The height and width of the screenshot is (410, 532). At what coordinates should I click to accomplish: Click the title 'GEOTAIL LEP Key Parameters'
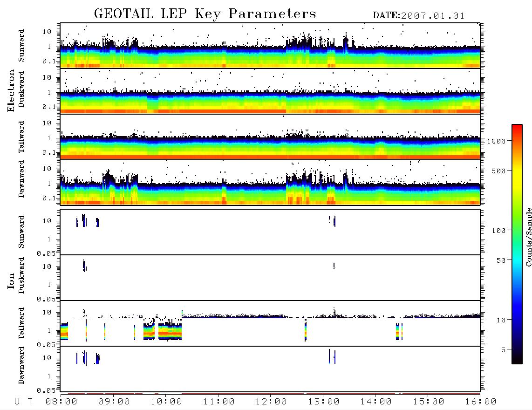click(205, 14)
